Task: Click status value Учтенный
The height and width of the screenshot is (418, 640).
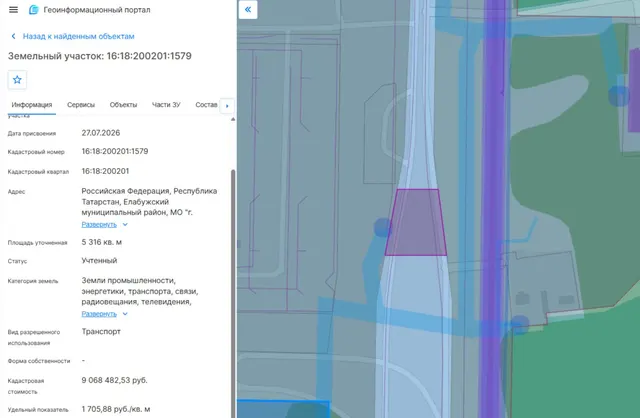Action: click(99, 260)
